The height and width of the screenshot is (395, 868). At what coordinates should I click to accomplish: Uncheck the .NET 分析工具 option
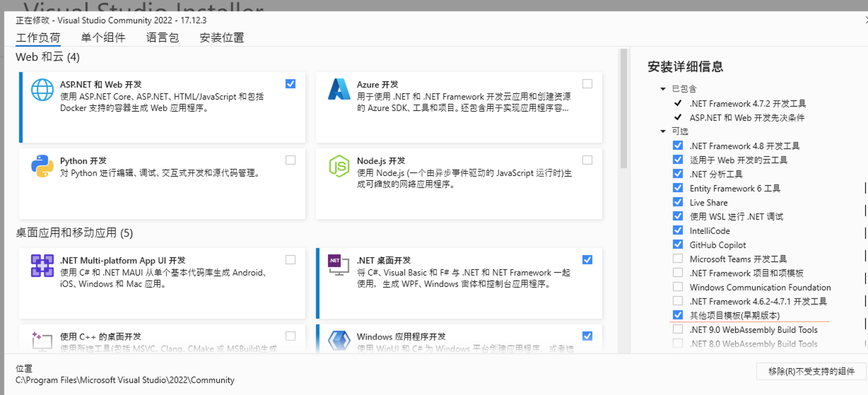pos(678,174)
